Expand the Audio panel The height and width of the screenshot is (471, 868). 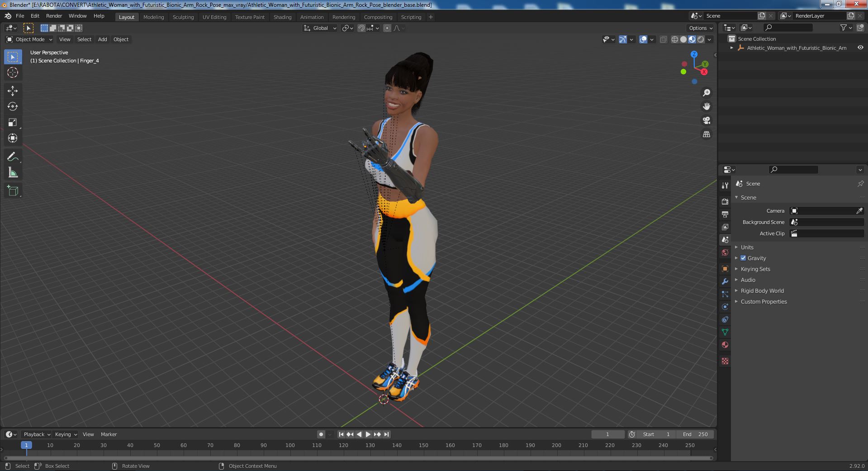[x=748, y=280]
